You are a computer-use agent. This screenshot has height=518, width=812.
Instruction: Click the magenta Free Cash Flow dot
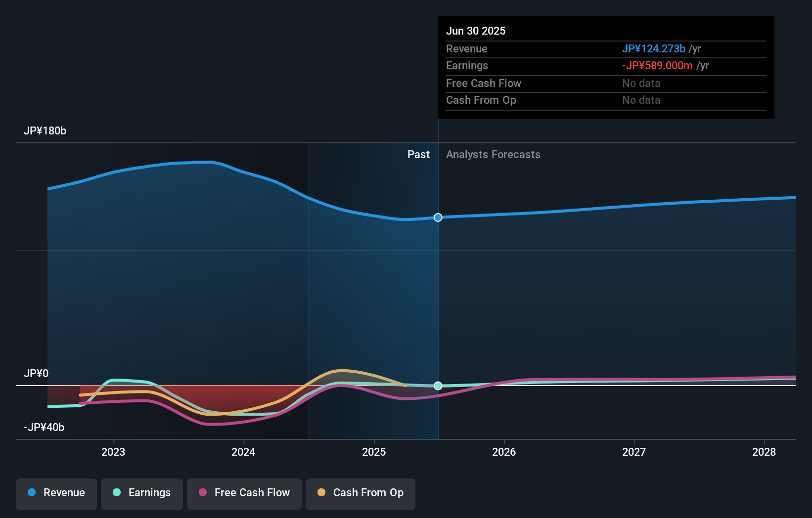tap(203, 492)
